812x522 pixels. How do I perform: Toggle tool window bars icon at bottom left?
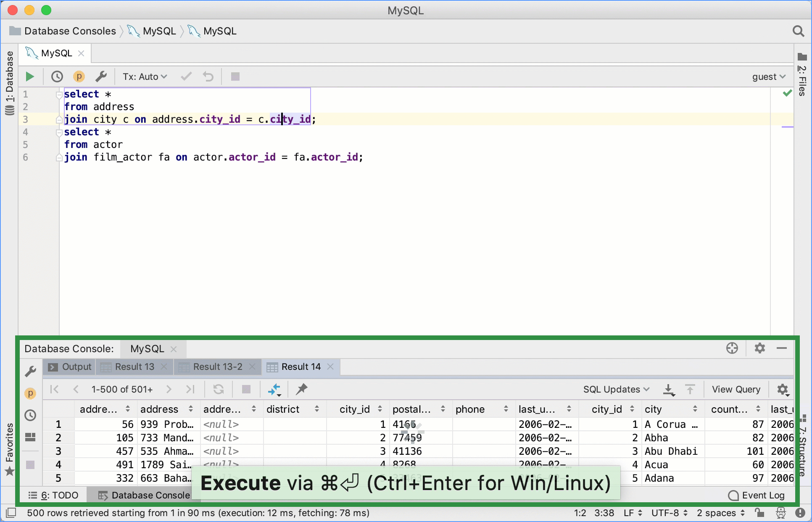(11, 513)
